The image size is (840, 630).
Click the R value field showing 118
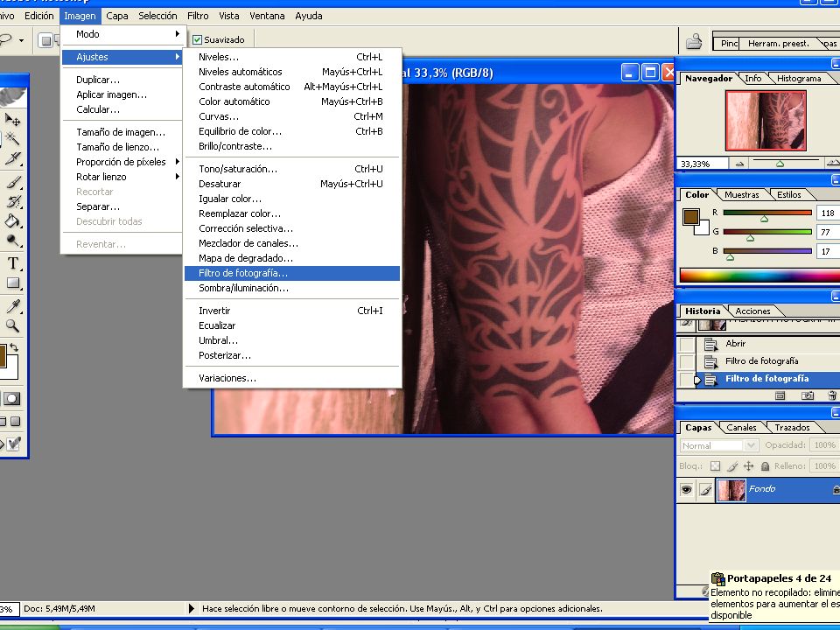(x=829, y=213)
